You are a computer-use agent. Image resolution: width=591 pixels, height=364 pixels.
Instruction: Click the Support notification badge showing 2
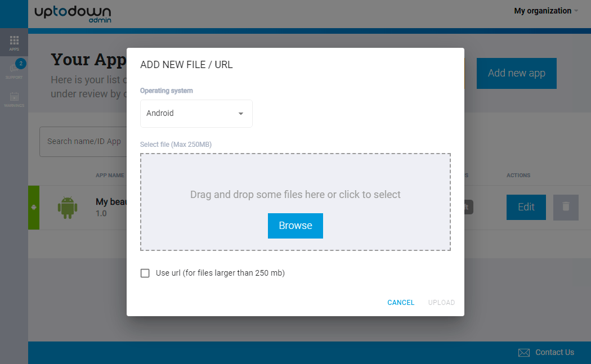click(x=21, y=63)
